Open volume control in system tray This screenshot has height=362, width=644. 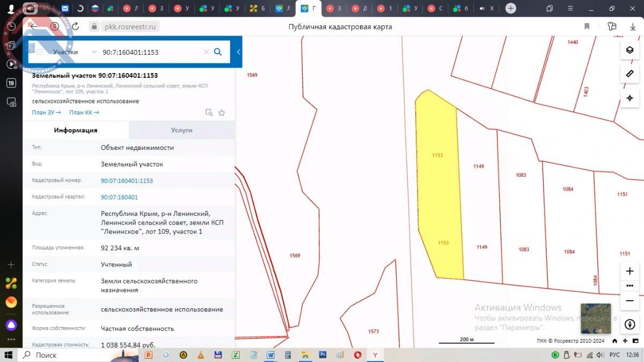coord(601,355)
